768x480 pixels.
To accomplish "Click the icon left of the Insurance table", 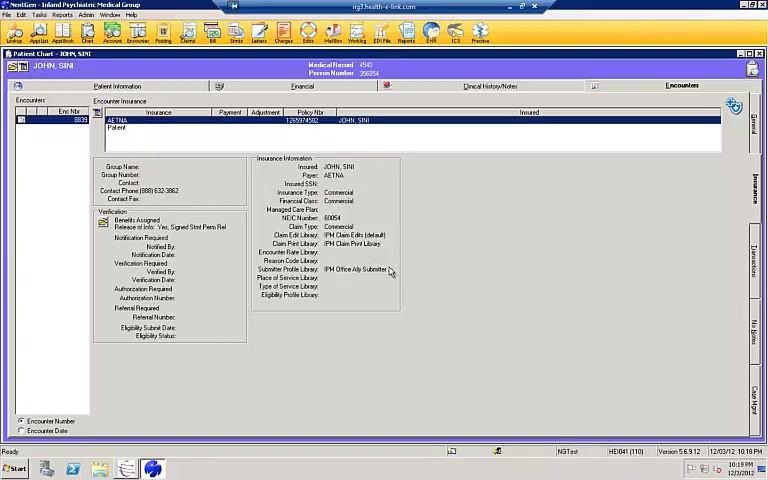I will point(97,113).
